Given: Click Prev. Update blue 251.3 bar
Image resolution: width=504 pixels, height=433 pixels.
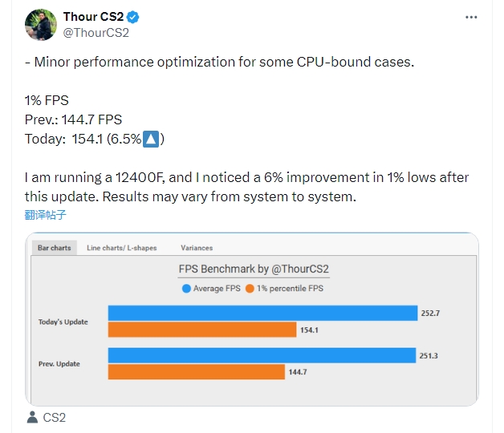Looking at the screenshot, I should click(x=262, y=355).
